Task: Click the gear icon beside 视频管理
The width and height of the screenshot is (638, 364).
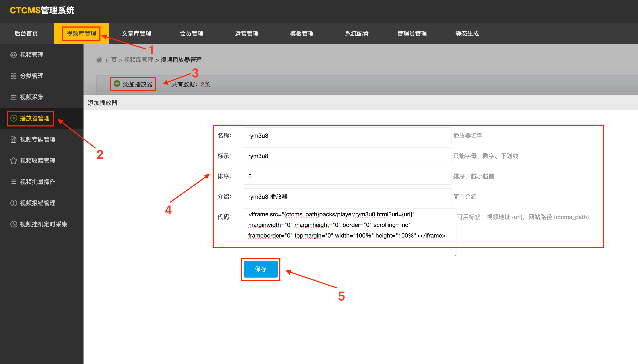Action: [x=14, y=55]
